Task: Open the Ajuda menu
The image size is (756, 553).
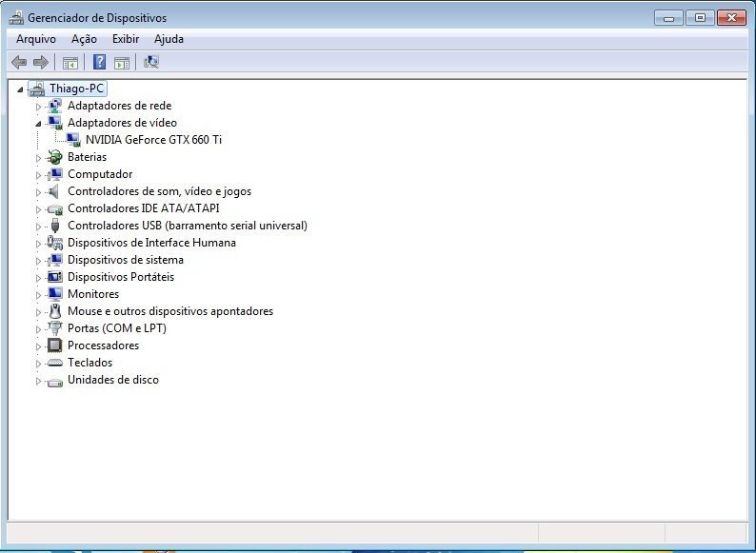Action: (x=169, y=39)
